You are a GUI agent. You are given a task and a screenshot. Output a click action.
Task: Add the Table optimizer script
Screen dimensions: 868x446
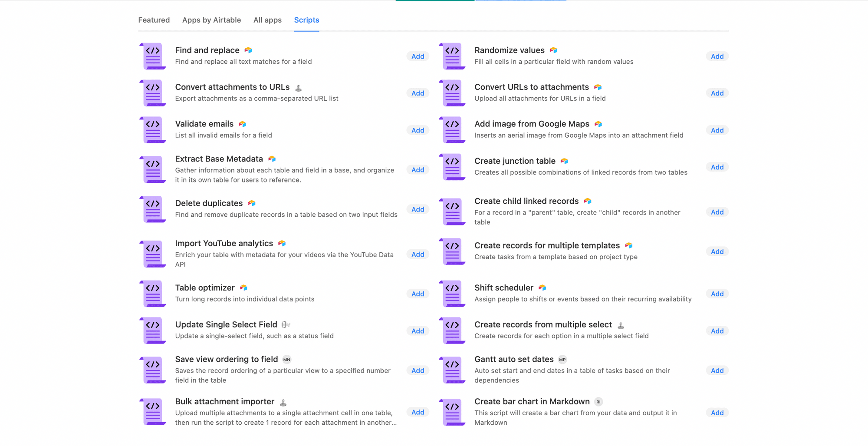tap(418, 294)
